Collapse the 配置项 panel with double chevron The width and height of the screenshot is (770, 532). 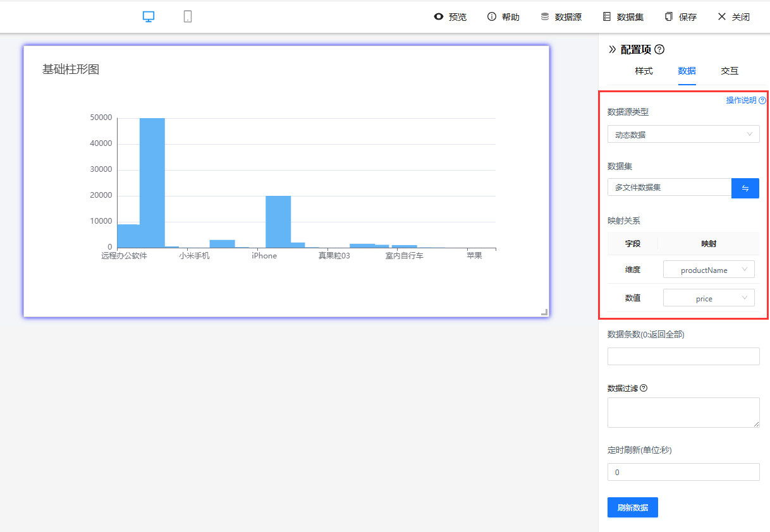coord(612,49)
